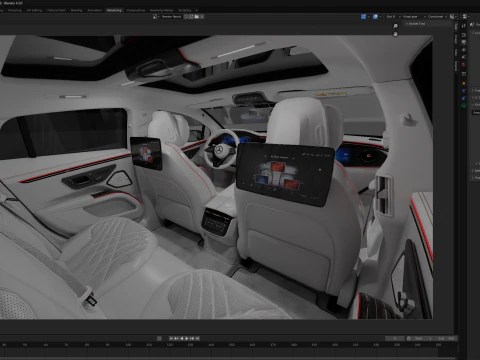
Task: Jump to the timeline start frame
Action: (x=171, y=338)
